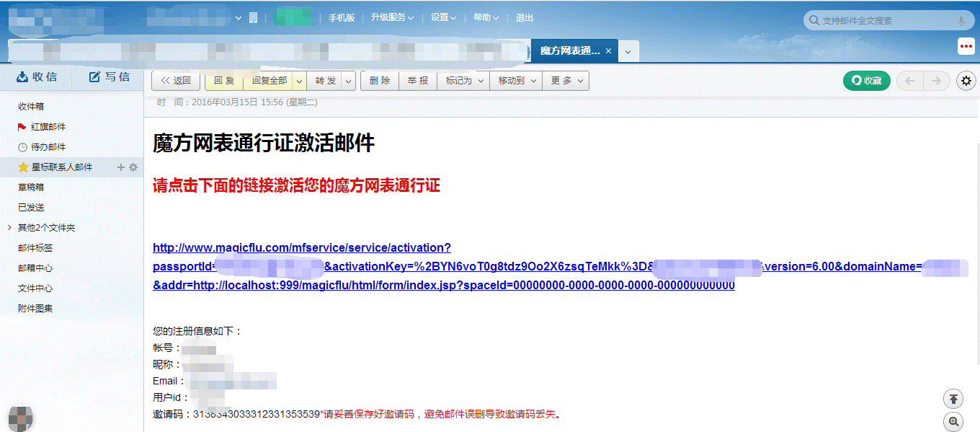The height and width of the screenshot is (432, 980).
Task: Open the 标记为 mark-as dropdown
Action: pyautogui.click(x=463, y=81)
